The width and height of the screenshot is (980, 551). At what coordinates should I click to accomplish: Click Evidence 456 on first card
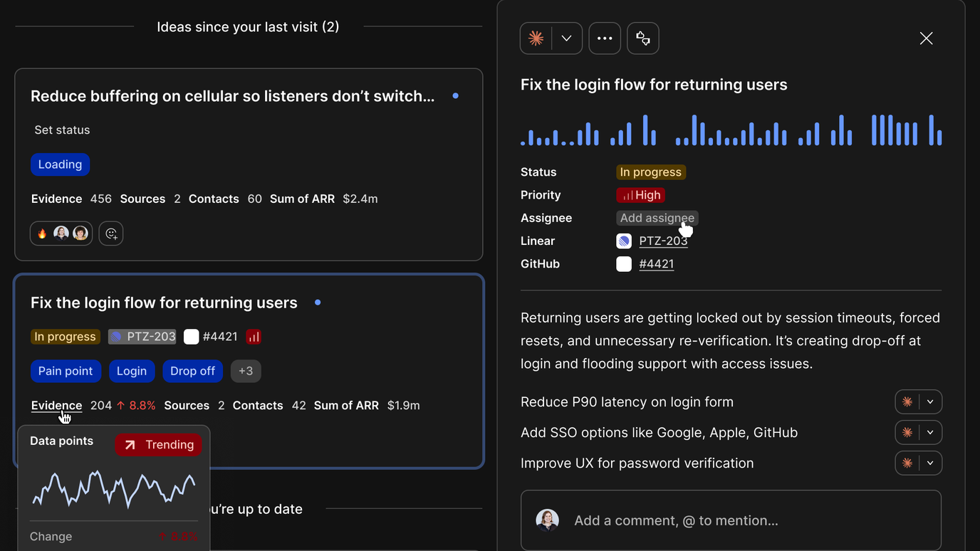click(71, 199)
